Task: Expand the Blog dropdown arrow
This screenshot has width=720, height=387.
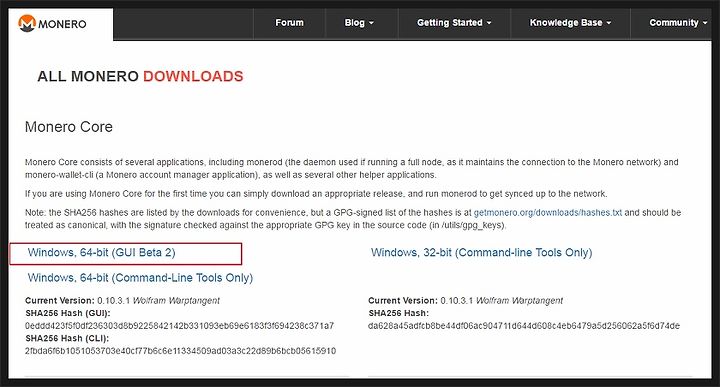Action: (x=371, y=23)
